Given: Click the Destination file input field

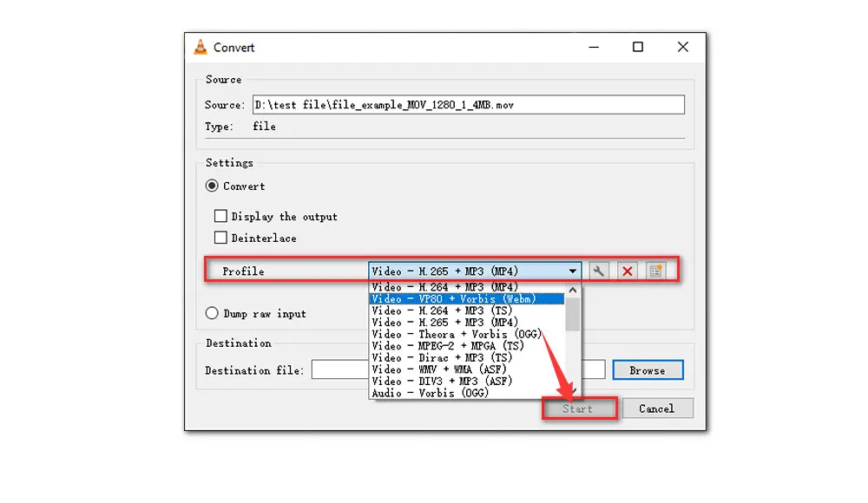Looking at the screenshot, I should pos(458,369).
